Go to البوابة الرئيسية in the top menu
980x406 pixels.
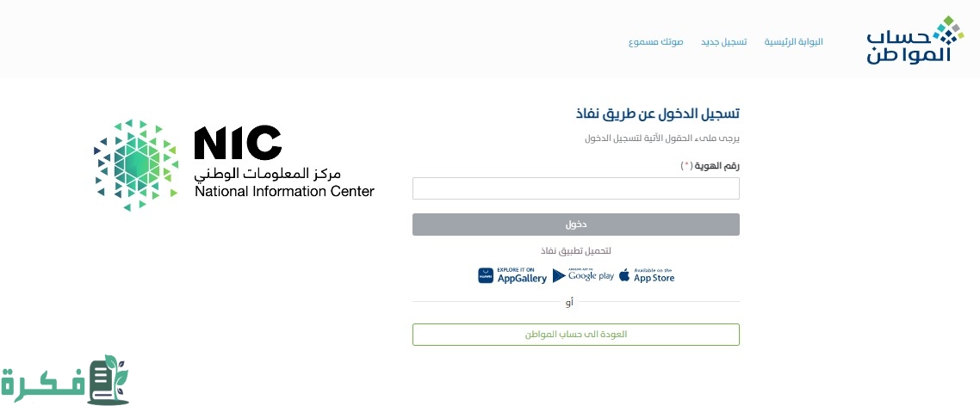click(793, 41)
